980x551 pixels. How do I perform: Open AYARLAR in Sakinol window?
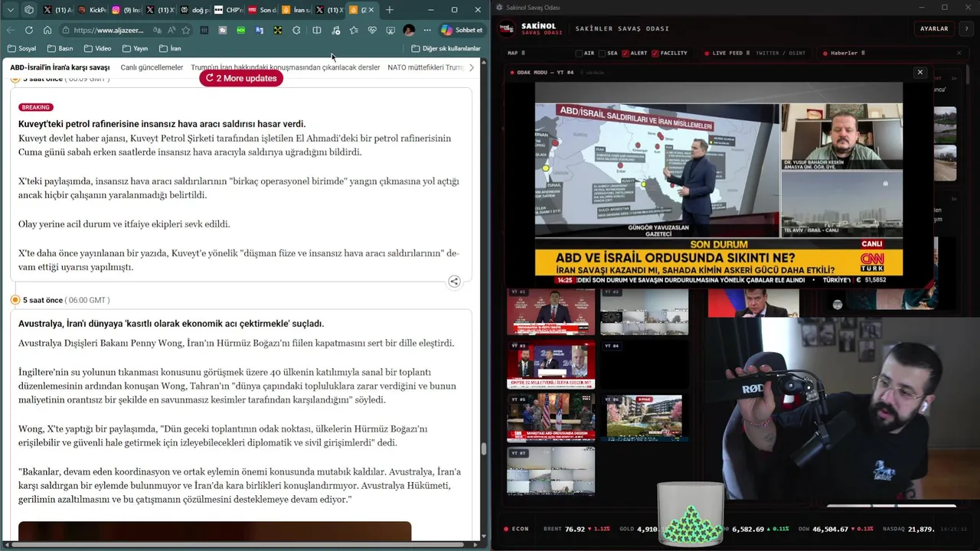pos(934,28)
